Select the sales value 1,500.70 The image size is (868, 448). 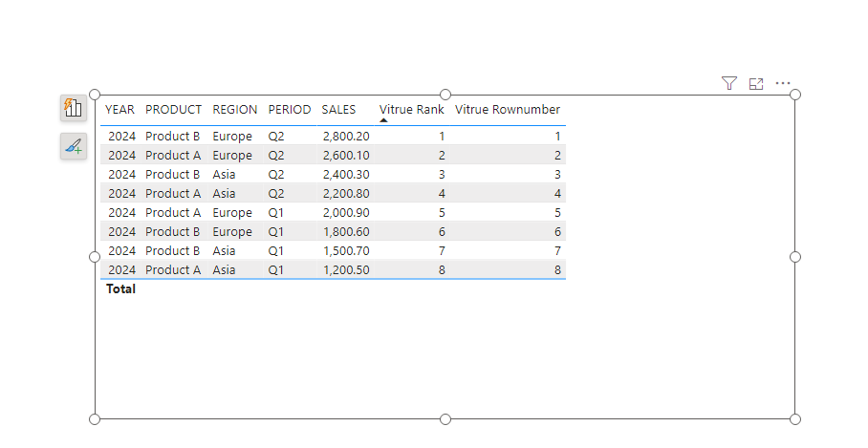pos(347,250)
